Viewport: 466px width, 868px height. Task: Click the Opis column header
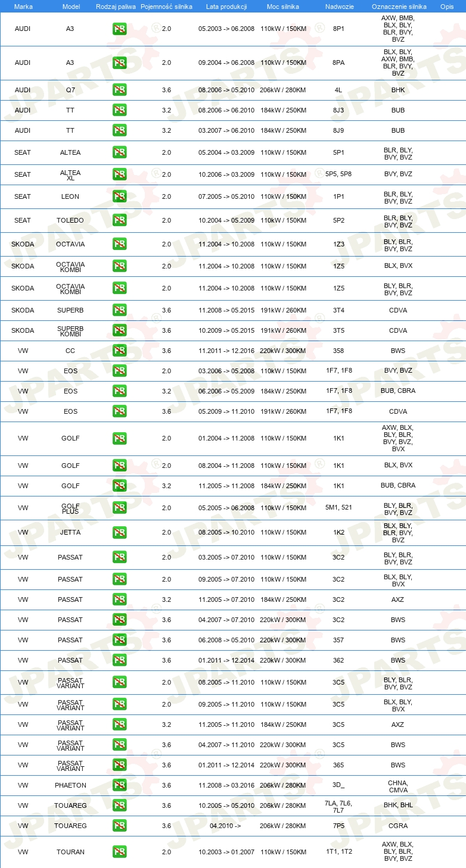pyautogui.click(x=447, y=6)
